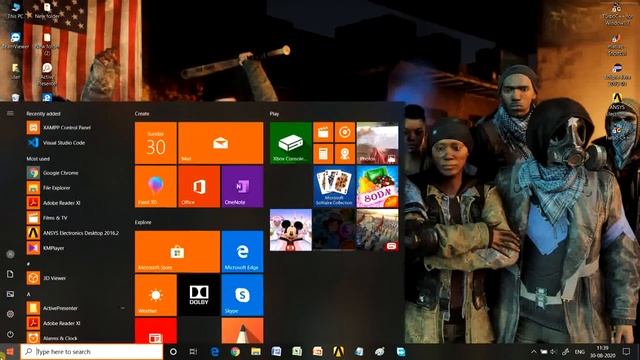Viewport: 640px width, 360px height.
Task: Open Documents from Start sidebar
Action: tap(11, 274)
